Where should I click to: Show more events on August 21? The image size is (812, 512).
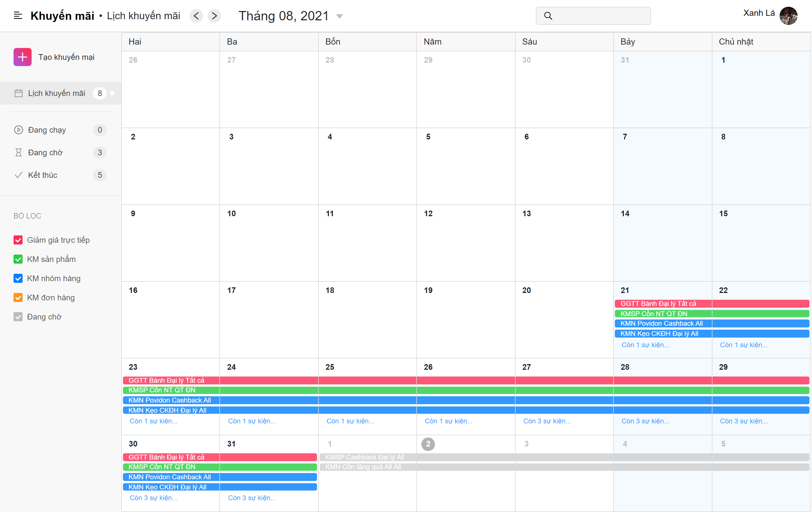tap(645, 345)
